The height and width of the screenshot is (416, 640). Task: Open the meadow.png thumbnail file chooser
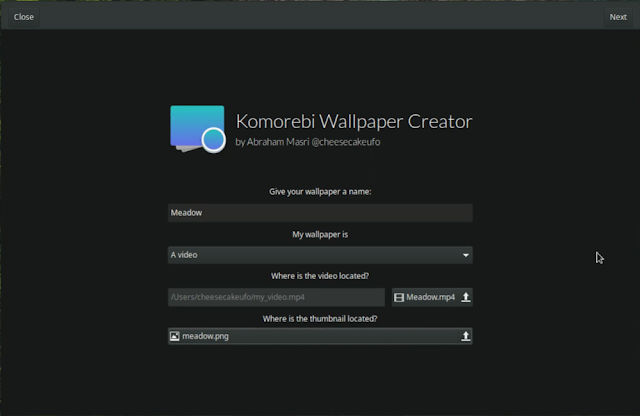[x=320, y=336]
